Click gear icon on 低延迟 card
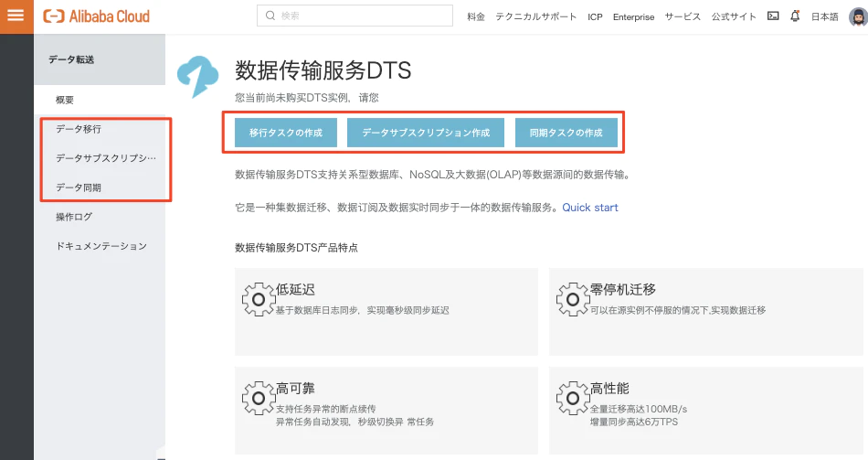 (259, 300)
